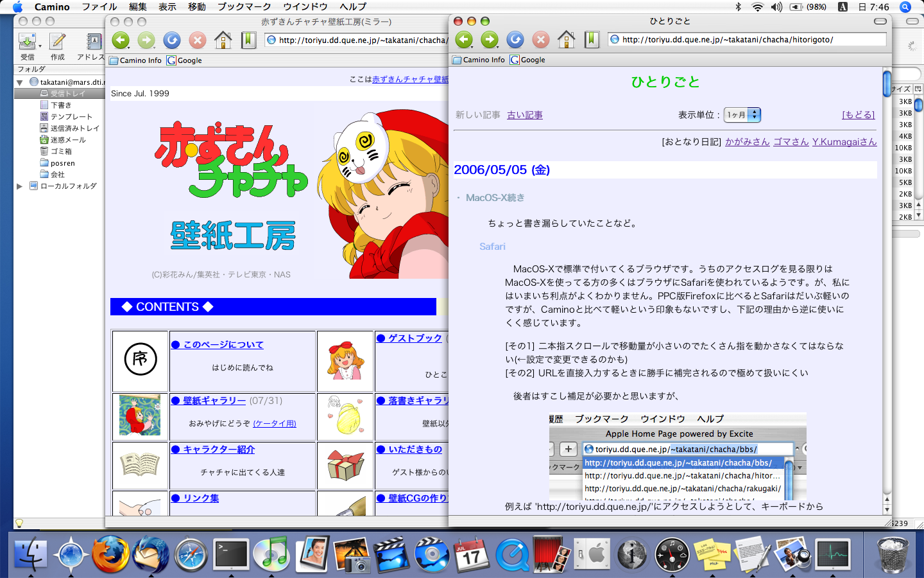Image resolution: width=924 pixels, height=578 pixels.
Task: Launch Safari from the Dock
Action: coord(191,554)
